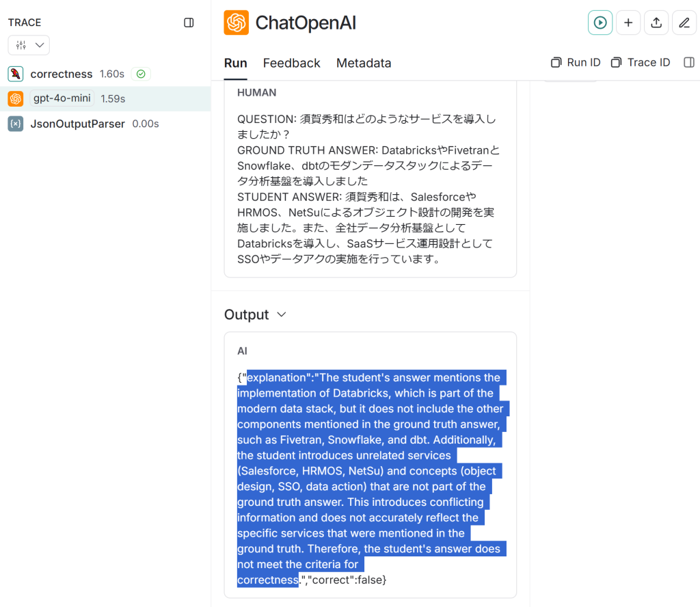Click the run playground play icon
The height and width of the screenshot is (607, 700).
(x=600, y=23)
